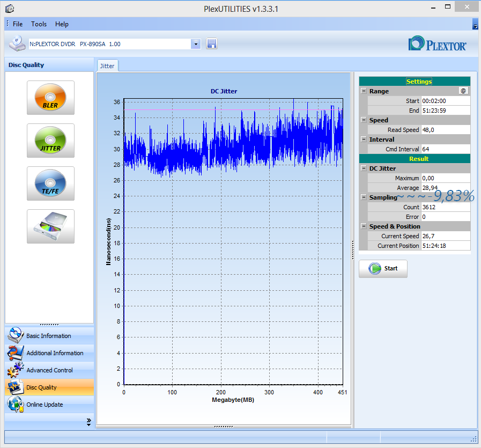Click the splitter grip above Basic Information
The width and height of the screenshot is (481, 448).
point(49,325)
